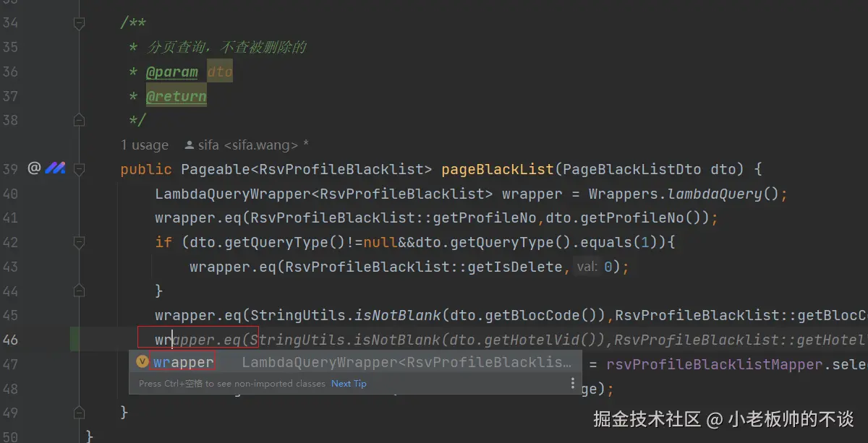Image resolution: width=868 pixels, height=443 pixels.
Task: Click the 1 usage inlay hint
Action: click(145, 145)
